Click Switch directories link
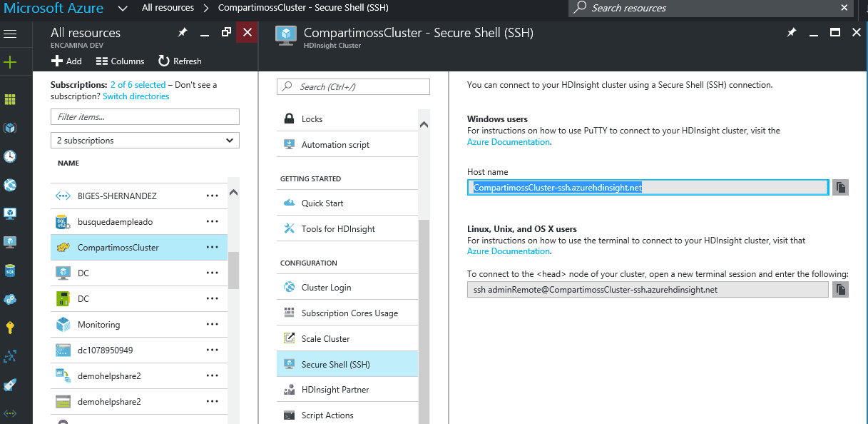 (x=136, y=96)
